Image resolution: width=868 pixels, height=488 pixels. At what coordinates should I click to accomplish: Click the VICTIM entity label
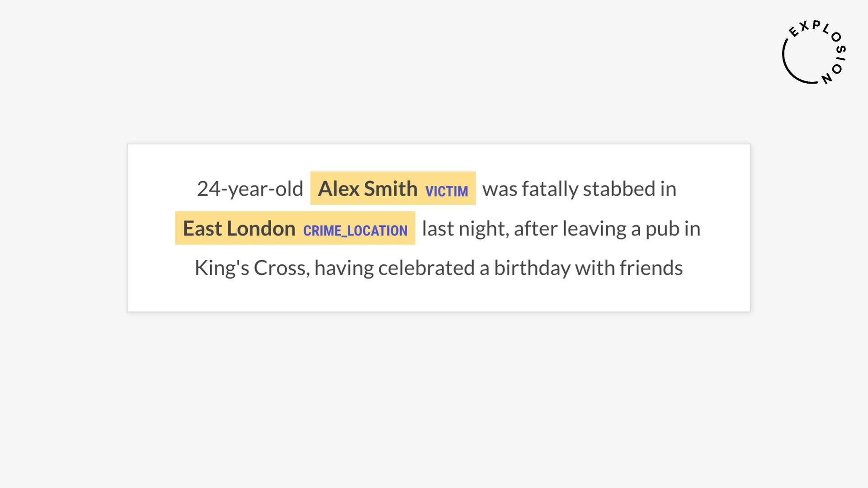pyautogui.click(x=446, y=192)
